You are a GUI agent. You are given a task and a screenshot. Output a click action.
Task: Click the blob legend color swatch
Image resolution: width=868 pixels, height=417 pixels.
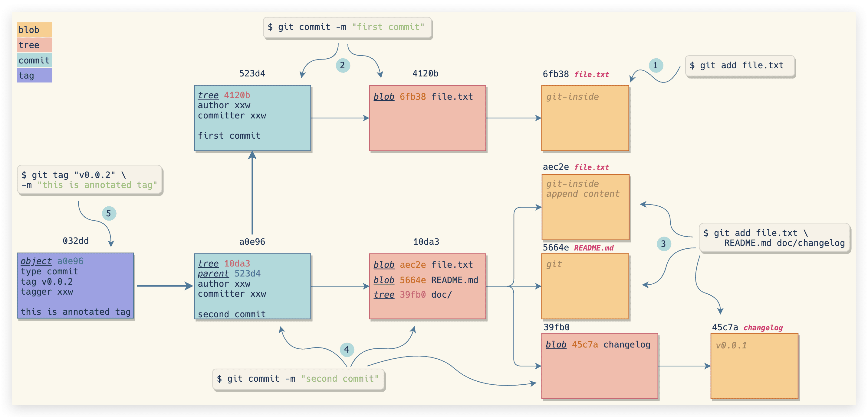point(35,30)
